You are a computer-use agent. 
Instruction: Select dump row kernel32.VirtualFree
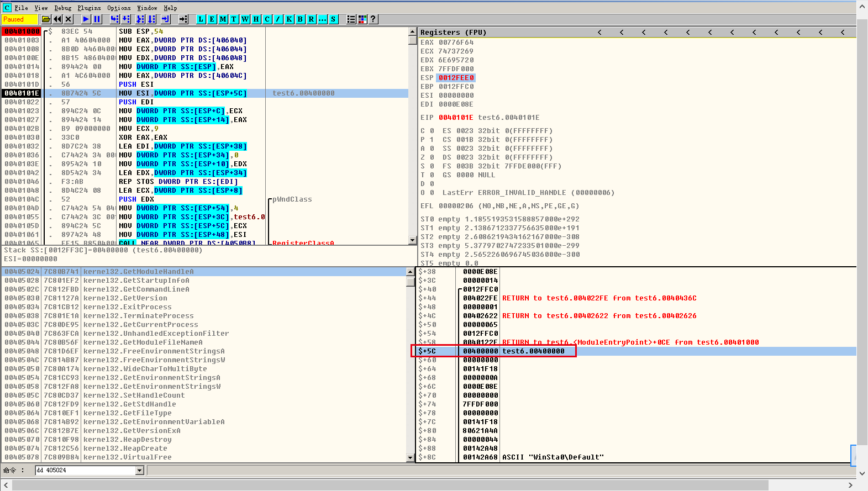pos(204,457)
